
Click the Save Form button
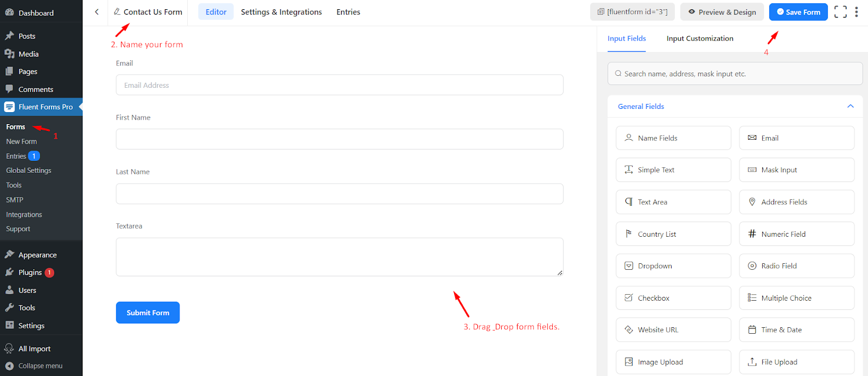point(798,12)
